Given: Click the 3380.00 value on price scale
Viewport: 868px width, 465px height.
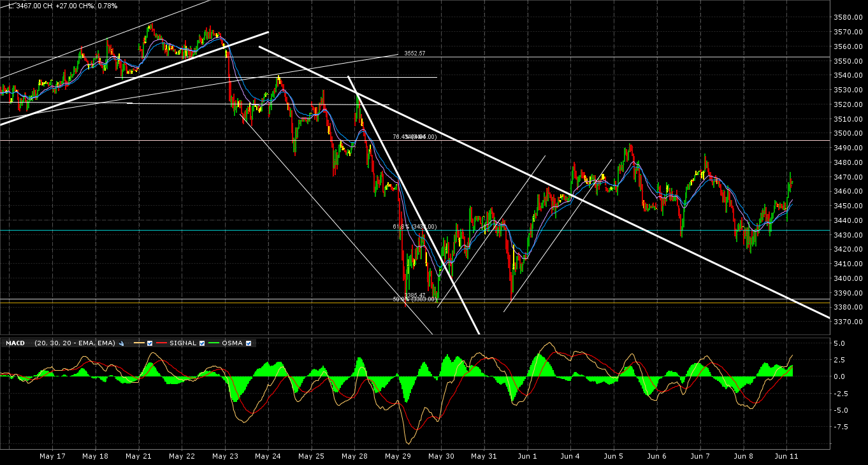Looking at the screenshot, I should (x=848, y=306).
